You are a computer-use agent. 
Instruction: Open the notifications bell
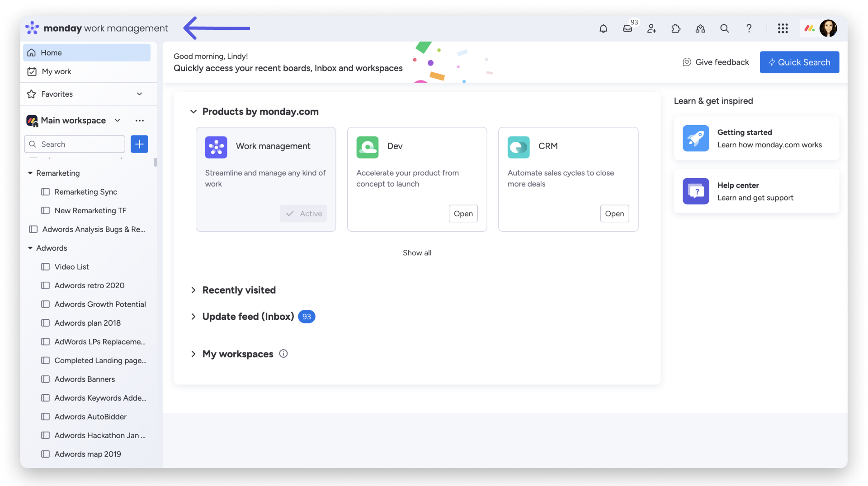603,28
